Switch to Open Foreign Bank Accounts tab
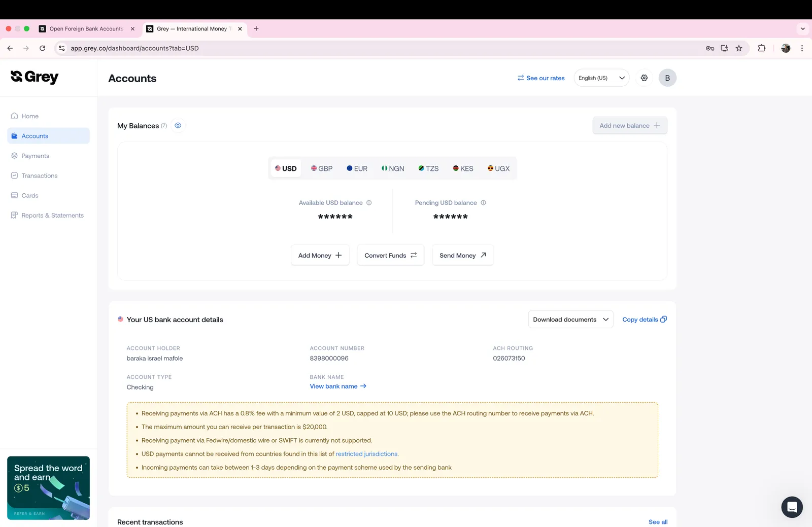This screenshot has width=812, height=527. (x=86, y=29)
